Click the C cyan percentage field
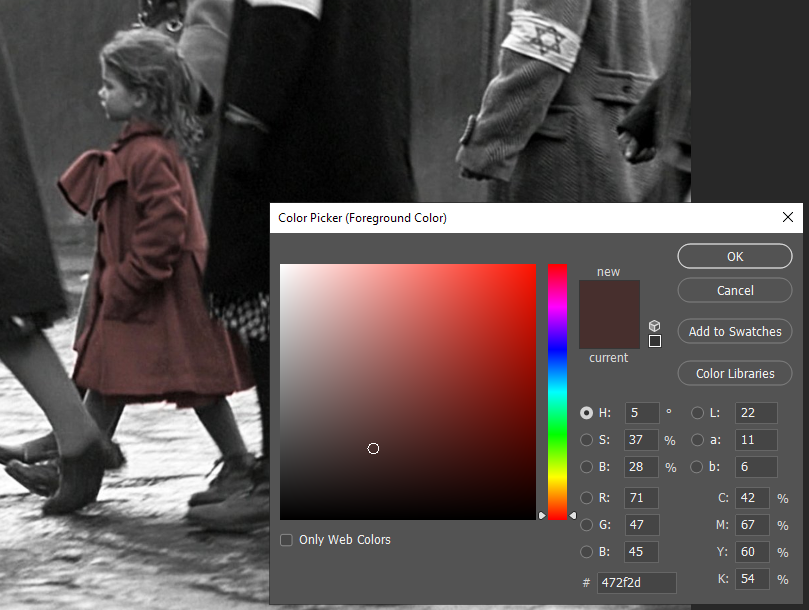This screenshot has width=809, height=610. coord(753,497)
